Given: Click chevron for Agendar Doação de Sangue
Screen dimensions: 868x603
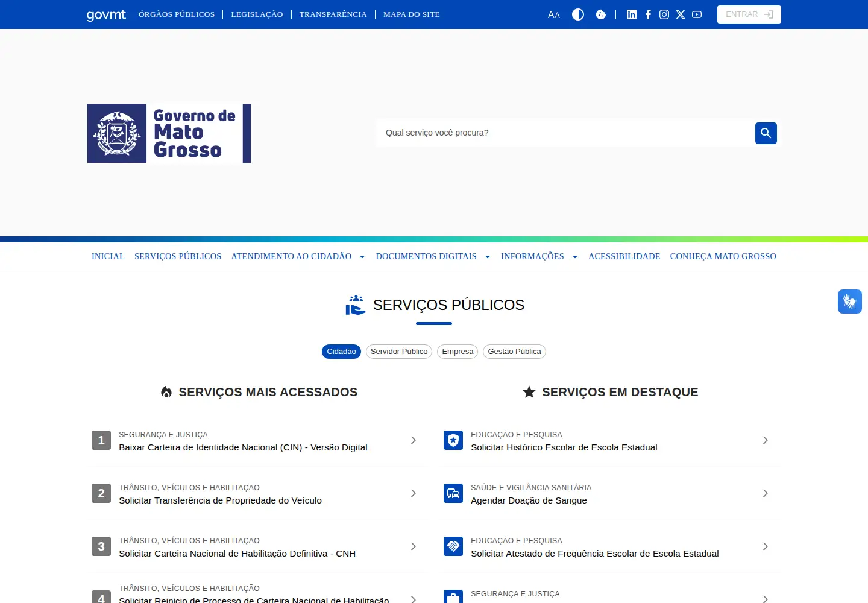Looking at the screenshot, I should click(x=766, y=493).
